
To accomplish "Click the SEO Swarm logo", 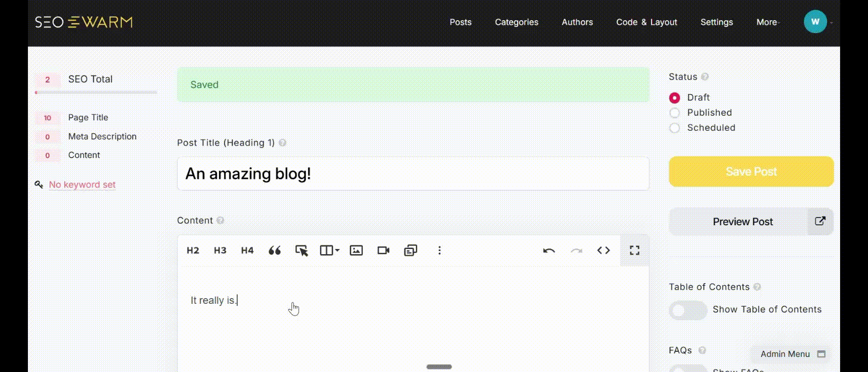I will pos(84,22).
